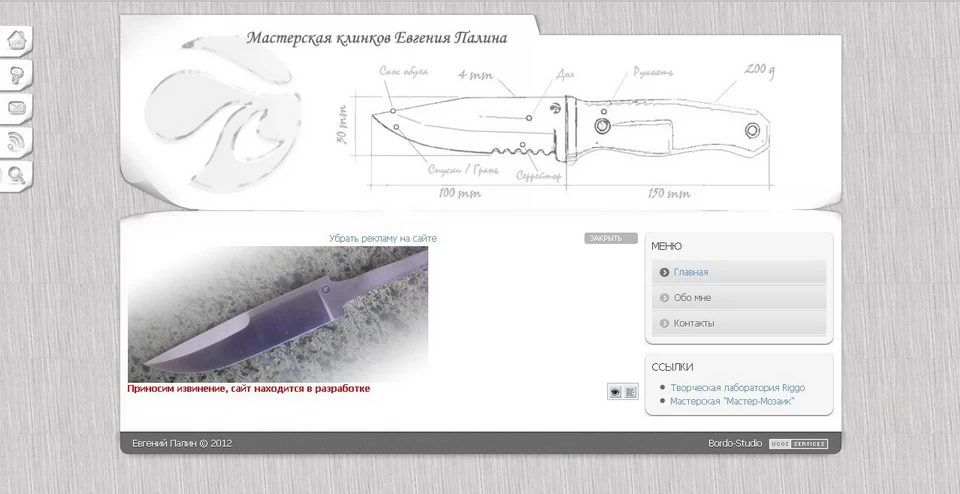Click the QR code icon
The width and height of the screenshot is (960, 494).
631,392
